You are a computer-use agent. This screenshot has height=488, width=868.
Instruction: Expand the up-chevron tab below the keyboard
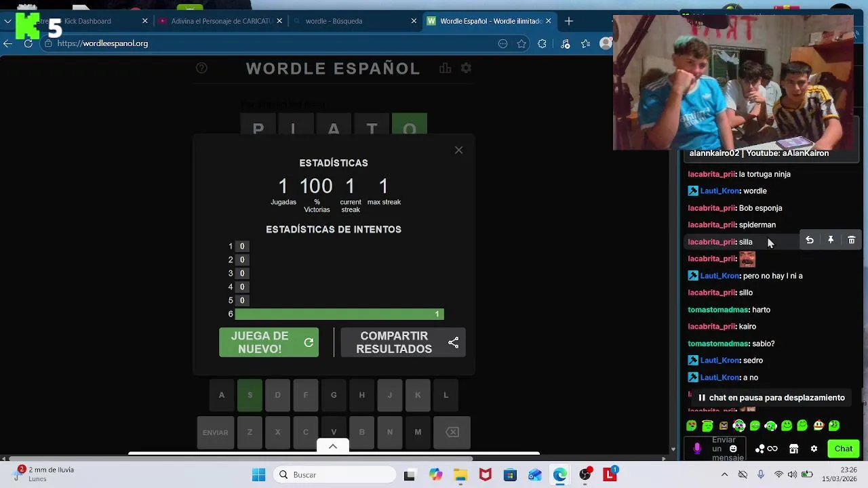332,446
